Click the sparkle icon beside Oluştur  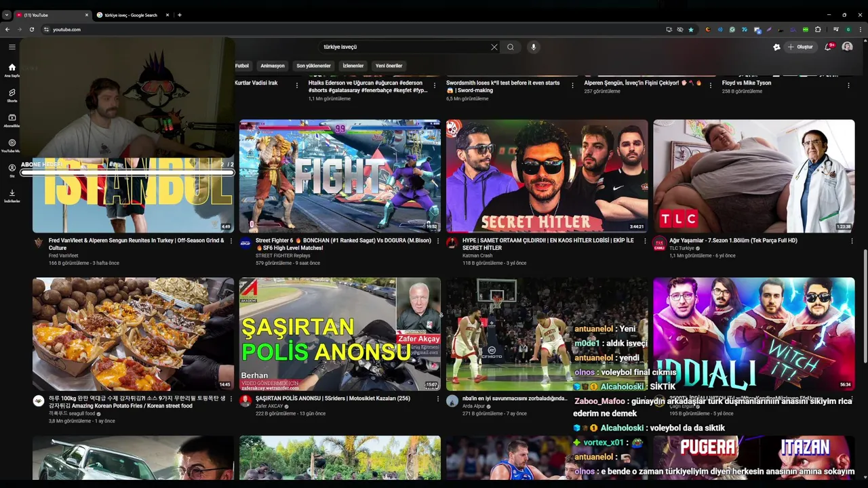[x=776, y=47]
